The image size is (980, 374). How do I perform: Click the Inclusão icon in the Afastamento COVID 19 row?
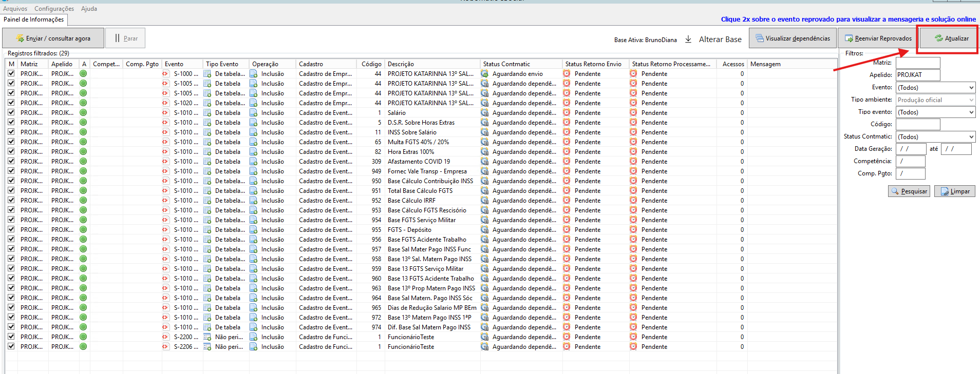(x=254, y=162)
